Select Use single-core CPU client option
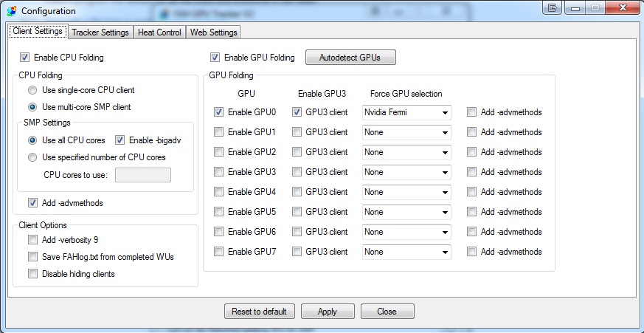This screenshot has width=644, height=333. coord(32,90)
